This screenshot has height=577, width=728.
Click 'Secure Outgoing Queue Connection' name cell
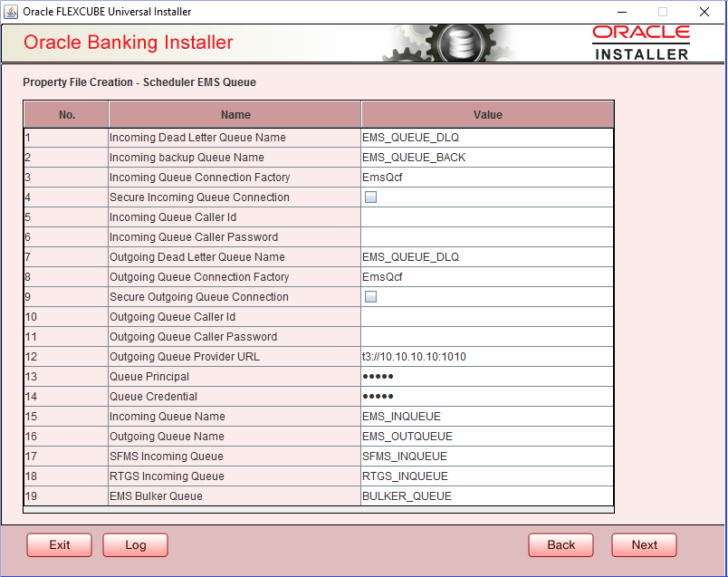coord(235,297)
